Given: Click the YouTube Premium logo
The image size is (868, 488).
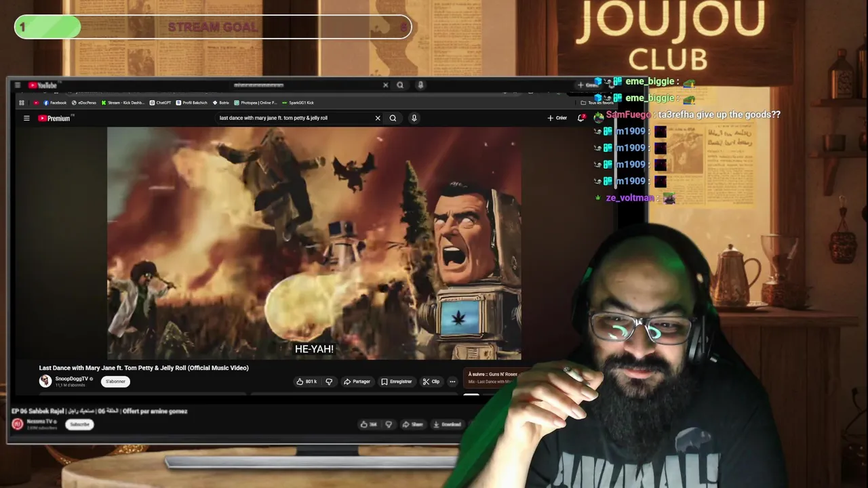Looking at the screenshot, I should tap(55, 118).
